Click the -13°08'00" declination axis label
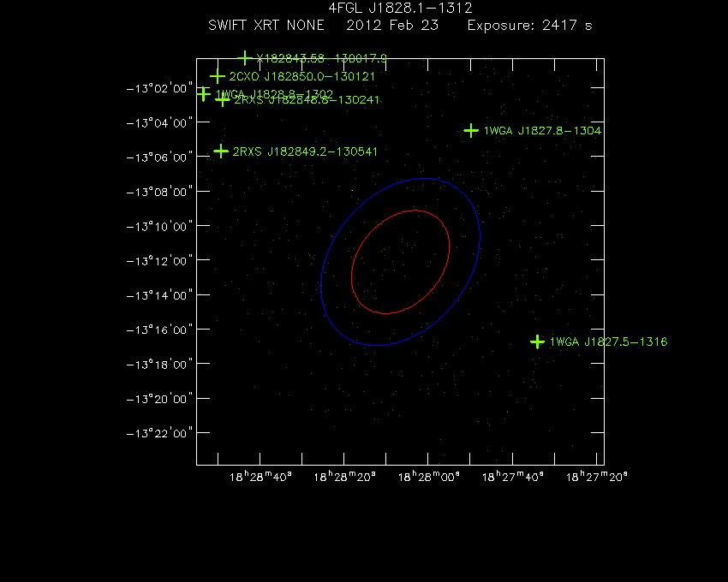Screen dimensions: 728x582 [x=159, y=192]
